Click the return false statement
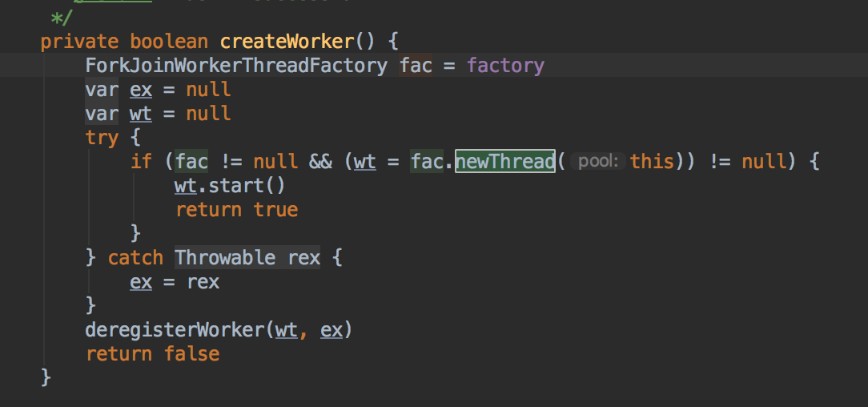The height and width of the screenshot is (407, 868). (152, 353)
